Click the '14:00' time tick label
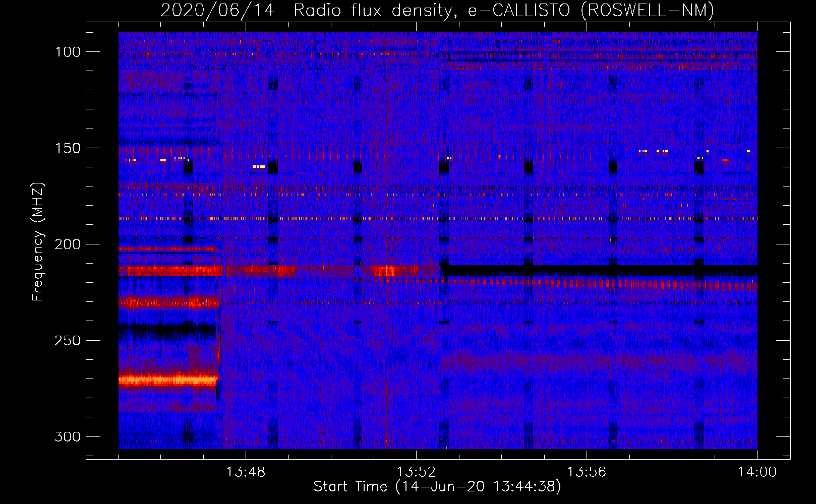 757,472
